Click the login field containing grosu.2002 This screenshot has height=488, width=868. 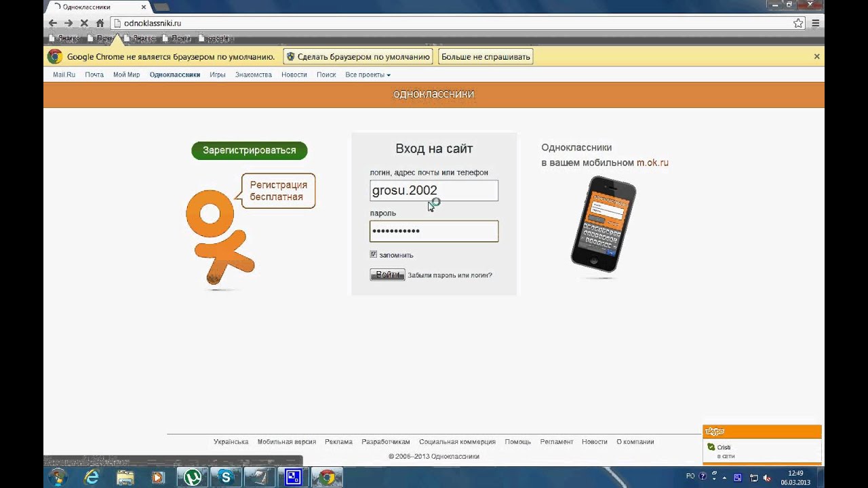[434, 190]
